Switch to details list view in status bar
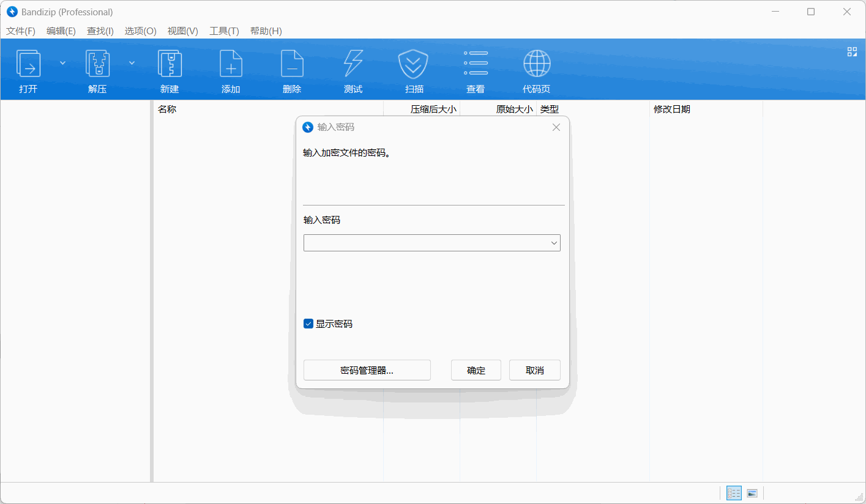 [x=734, y=493]
